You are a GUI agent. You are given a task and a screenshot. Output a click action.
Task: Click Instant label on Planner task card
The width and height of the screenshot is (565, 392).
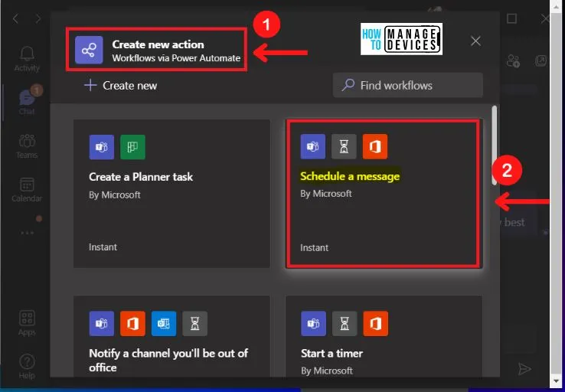point(103,247)
